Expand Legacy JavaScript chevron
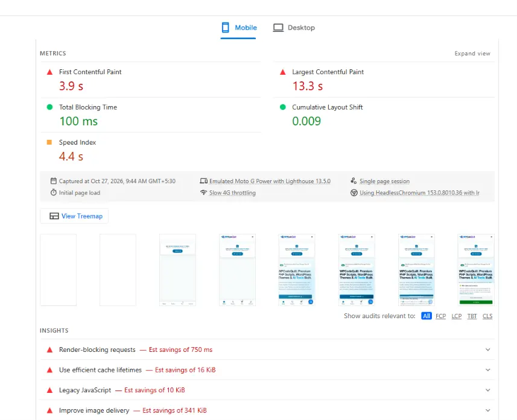517x420 pixels. (487, 390)
